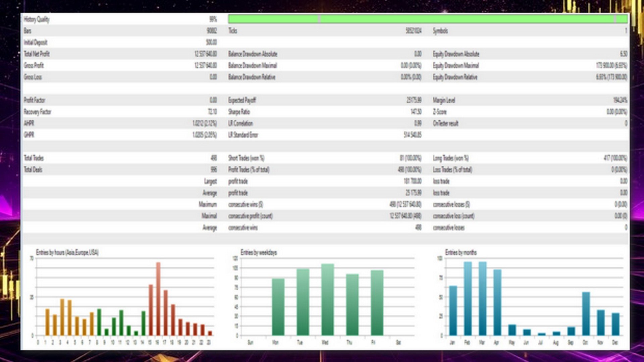Click the consecutive losses ($) label
This screenshot has height=362, width=644.
pyautogui.click(x=451, y=204)
